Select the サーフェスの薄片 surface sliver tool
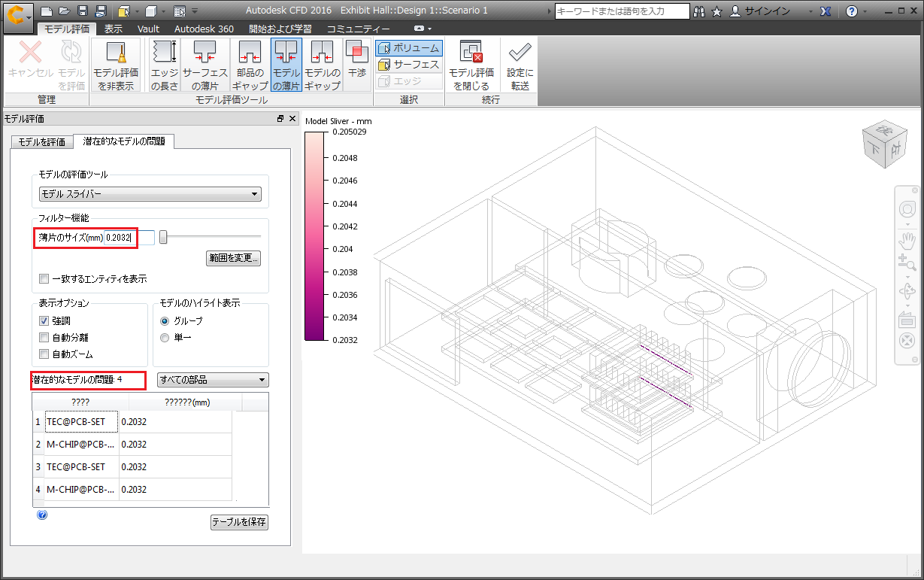 click(205, 65)
